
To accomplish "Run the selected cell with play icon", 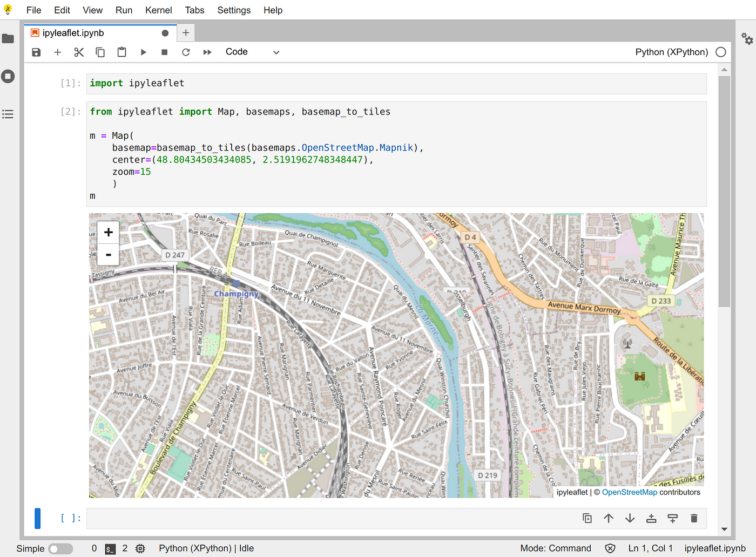I will point(143,52).
